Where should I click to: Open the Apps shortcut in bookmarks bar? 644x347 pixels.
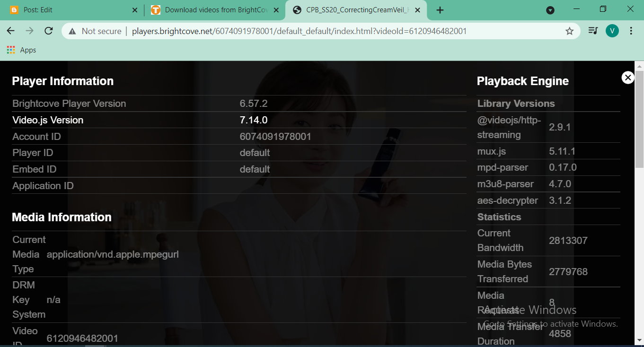pos(22,50)
